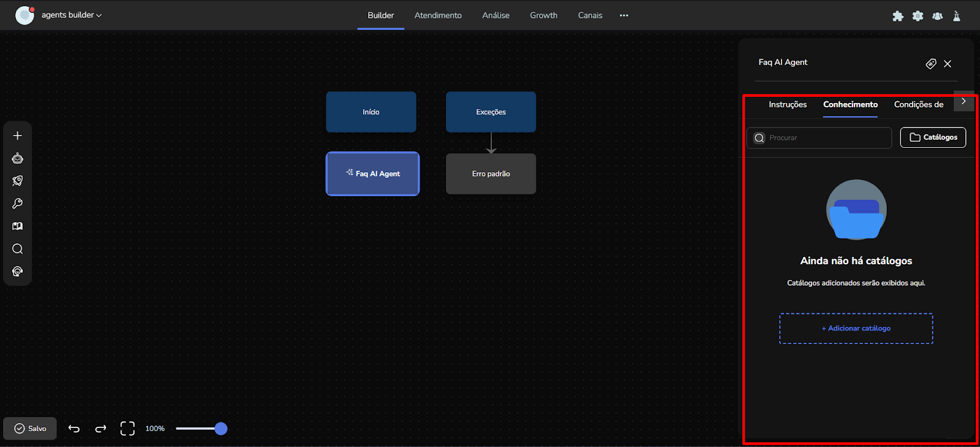Click the zoom slider handle
This screenshot has height=447, width=980.
[x=221, y=429]
